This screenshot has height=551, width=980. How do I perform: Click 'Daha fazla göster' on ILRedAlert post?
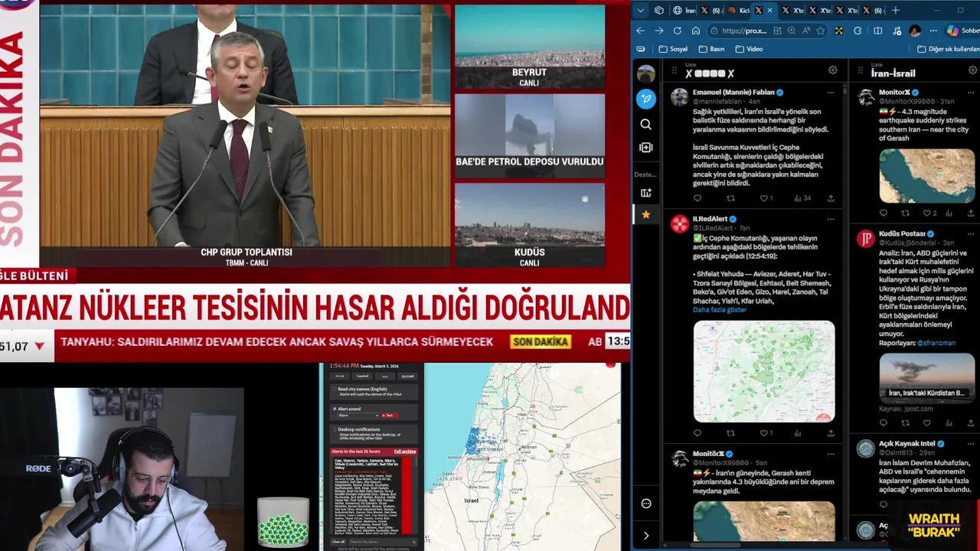[x=719, y=310]
